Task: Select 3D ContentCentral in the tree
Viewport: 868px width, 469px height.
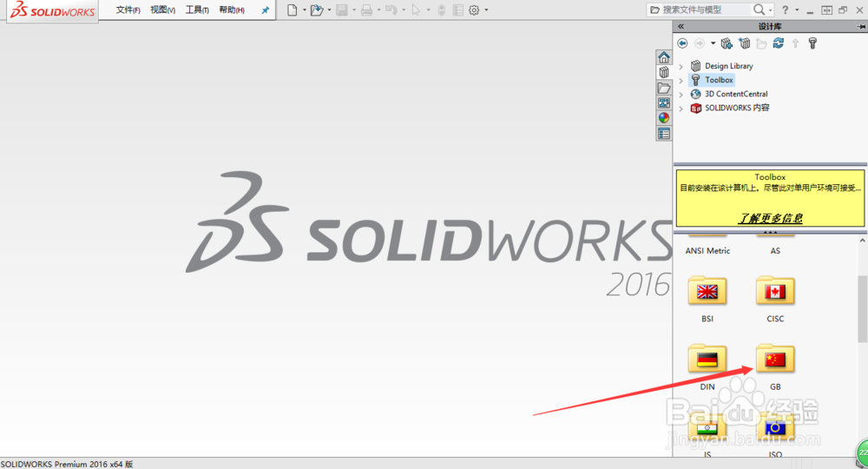Action: (736, 94)
